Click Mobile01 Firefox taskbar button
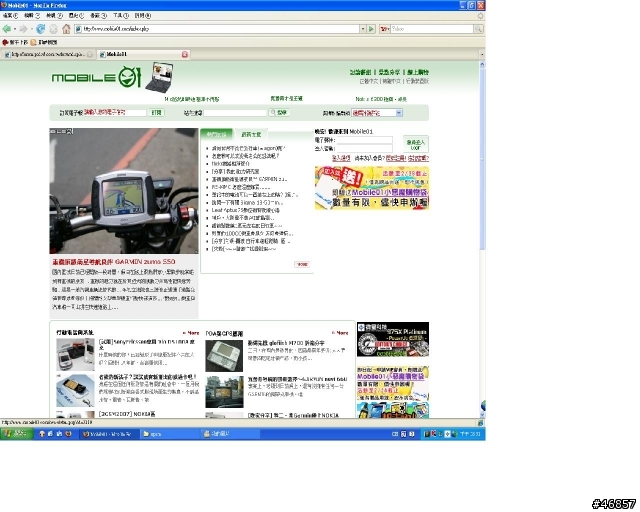The image size is (640, 512). pos(109,434)
